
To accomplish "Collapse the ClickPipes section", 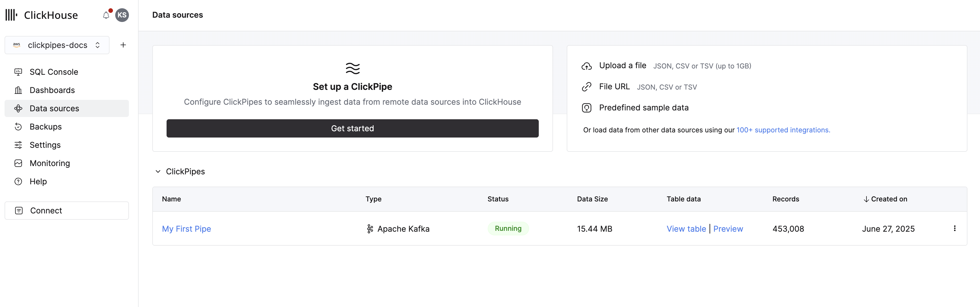I will [x=158, y=171].
